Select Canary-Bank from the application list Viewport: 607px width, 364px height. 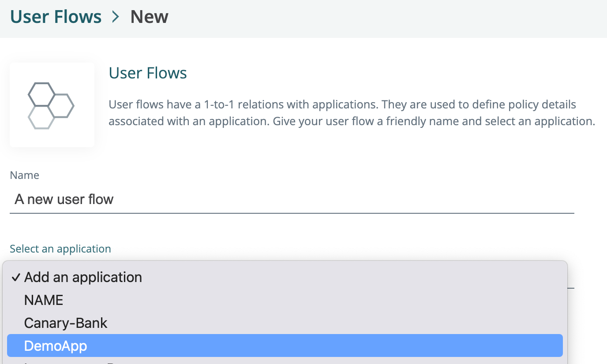click(285, 323)
